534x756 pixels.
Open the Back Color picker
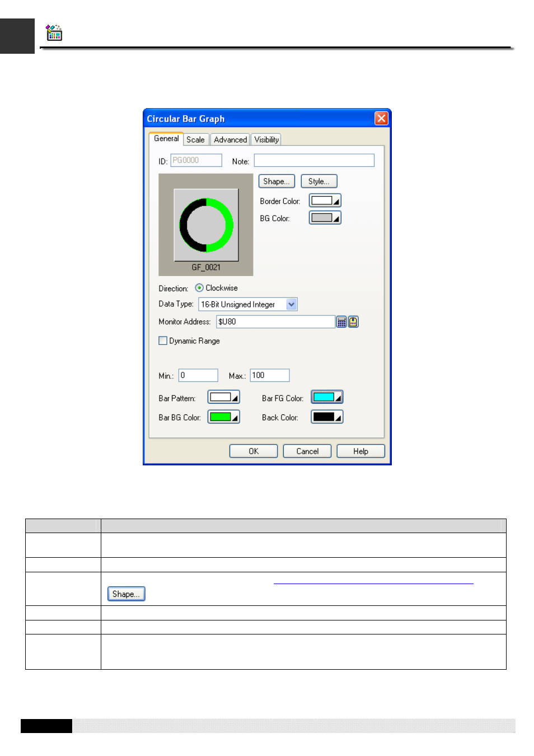coord(327,417)
